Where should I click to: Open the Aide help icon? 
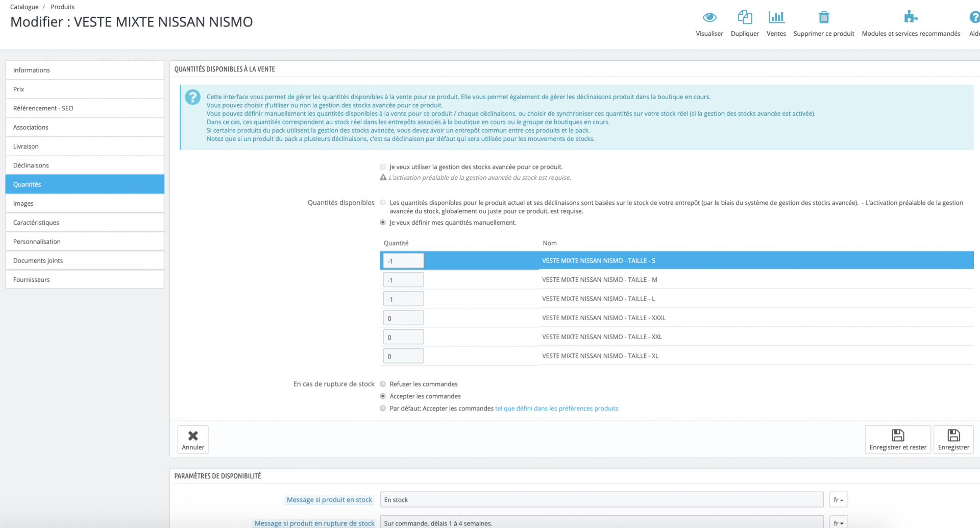click(975, 17)
